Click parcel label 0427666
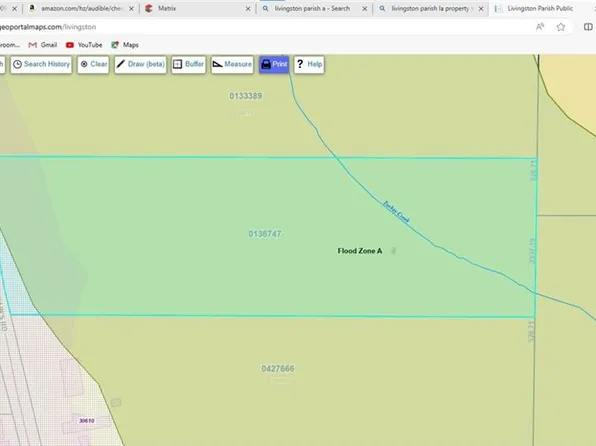This screenshot has width=596, height=446. pos(278,368)
